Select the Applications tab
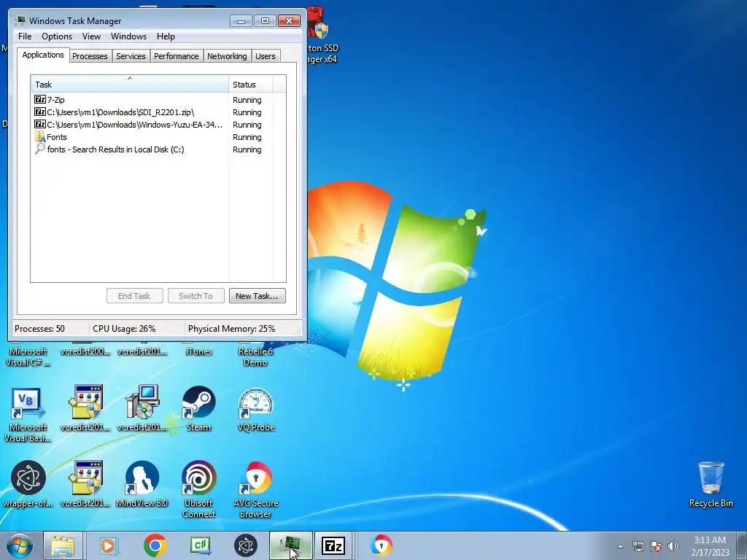Image resolution: width=747 pixels, height=560 pixels. click(43, 55)
